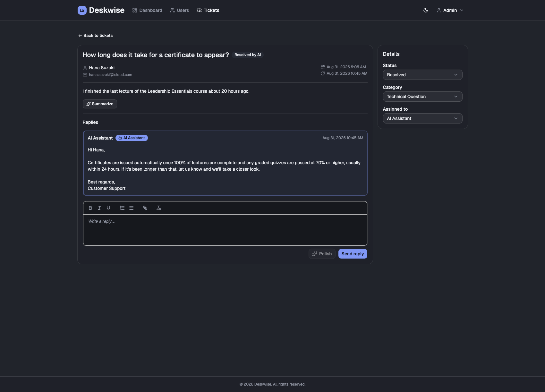Click the Resolved by AI badge
This screenshot has width=545, height=392.
coord(248,55)
